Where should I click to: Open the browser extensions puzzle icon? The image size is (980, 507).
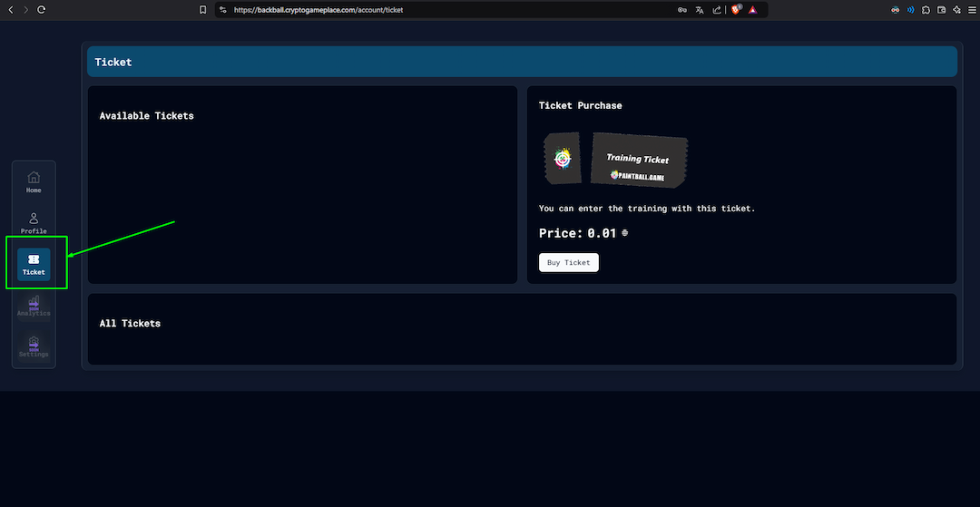[x=926, y=10]
